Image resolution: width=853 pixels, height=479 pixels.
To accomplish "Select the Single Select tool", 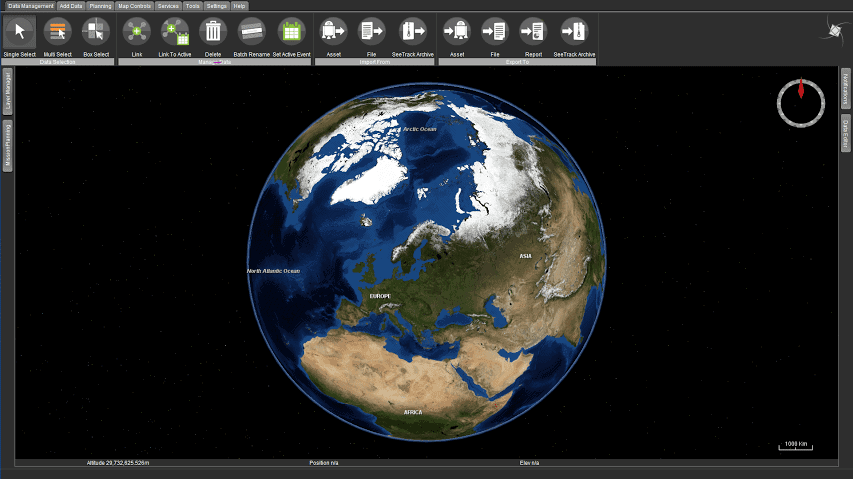I will coord(20,32).
